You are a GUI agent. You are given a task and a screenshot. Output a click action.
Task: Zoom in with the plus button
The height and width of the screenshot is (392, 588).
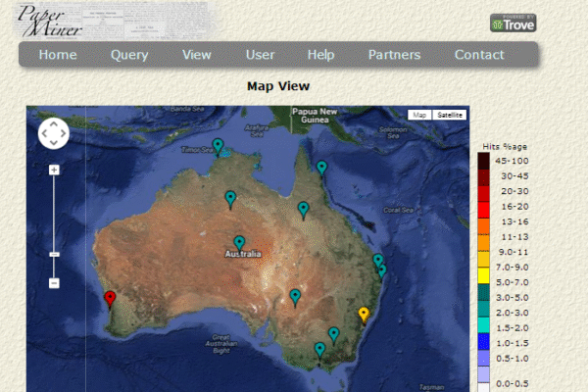pyautogui.click(x=54, y=170)
